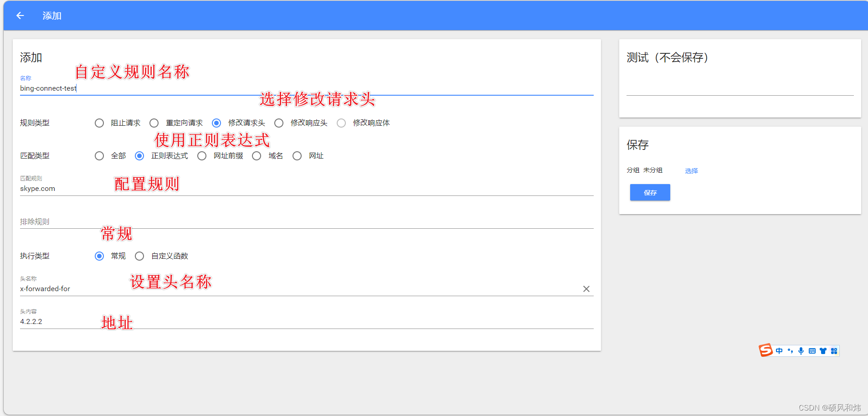Open Sogou skin shirt icon
Screen dimensions: 868x416
pyautogui.click(x=823, y=351)
